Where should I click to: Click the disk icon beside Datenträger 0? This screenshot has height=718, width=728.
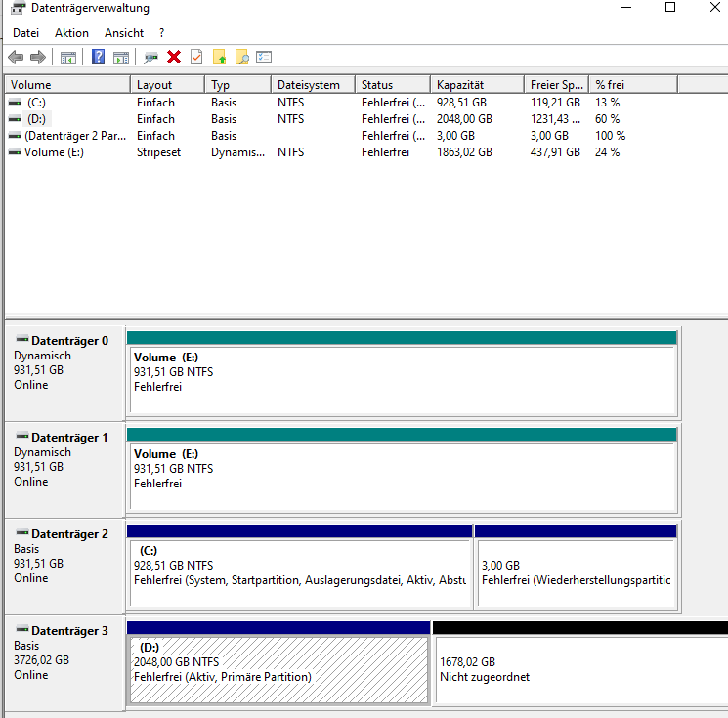point(21,339)
